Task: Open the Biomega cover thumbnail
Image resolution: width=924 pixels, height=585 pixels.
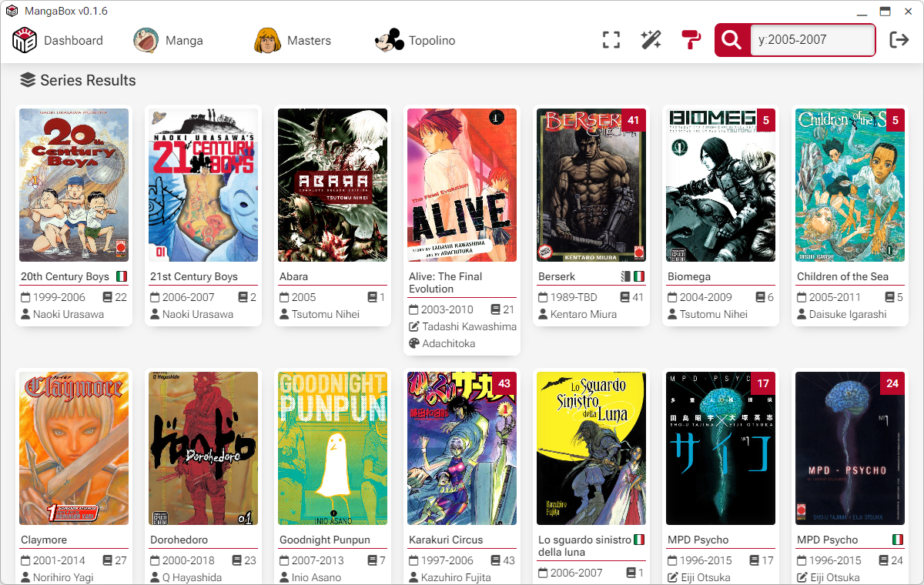Action: coord(721,185)
